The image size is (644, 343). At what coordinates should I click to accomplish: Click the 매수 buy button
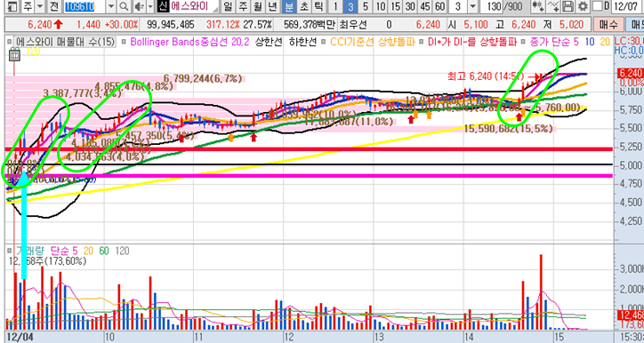pyautogui.click(x=608, y=25)
